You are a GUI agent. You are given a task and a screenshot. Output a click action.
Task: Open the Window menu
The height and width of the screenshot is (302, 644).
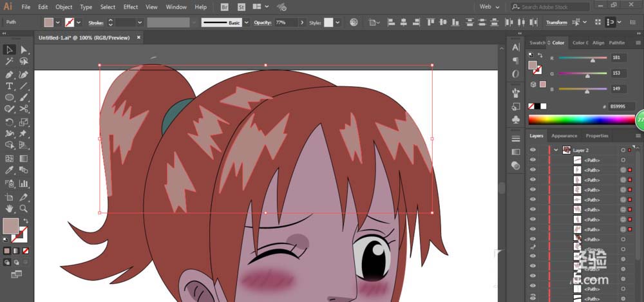[176, 7]
